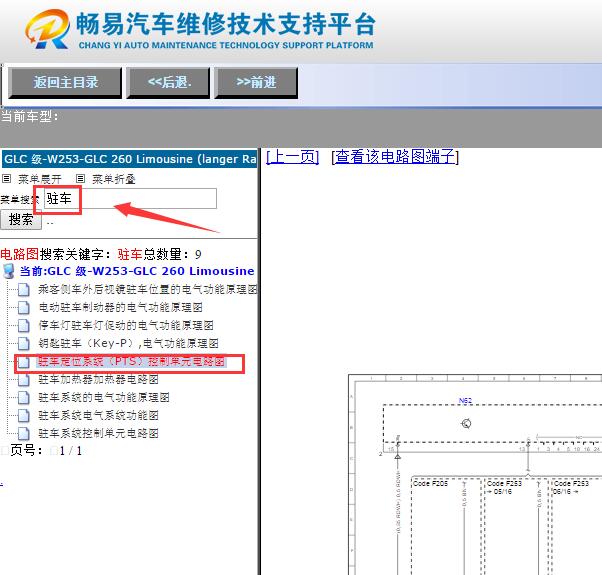Open 驻车定位系统 (PTS) 控制单元电路图
Screen dimensions: 602x575
pos(131,362)
